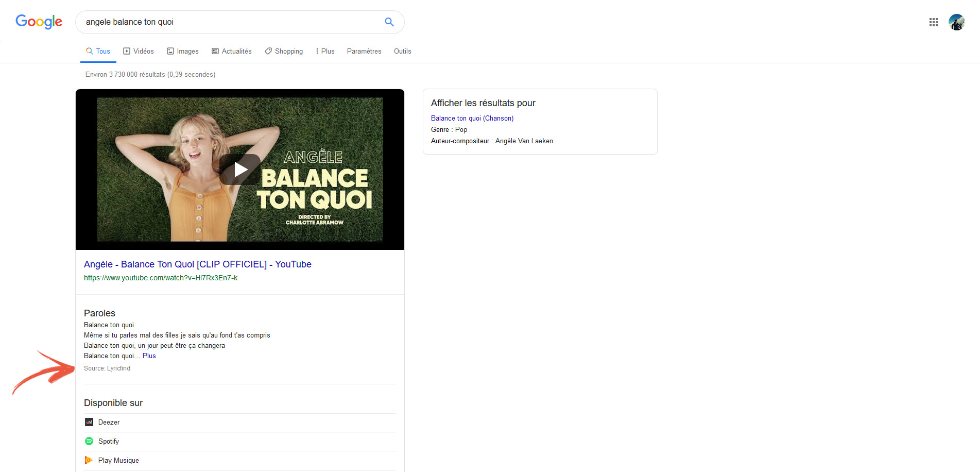Open the account profile avatar
This screenshot has width=980, height=472.
956,22
